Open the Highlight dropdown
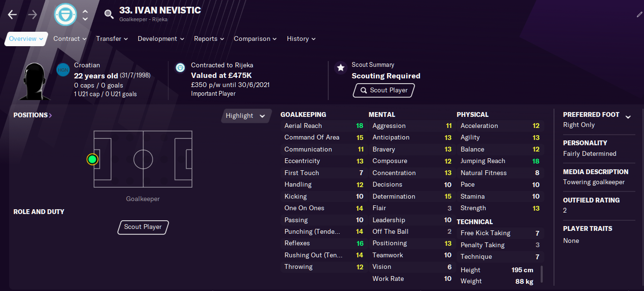 pyautogui.click(x=246, y=116)
